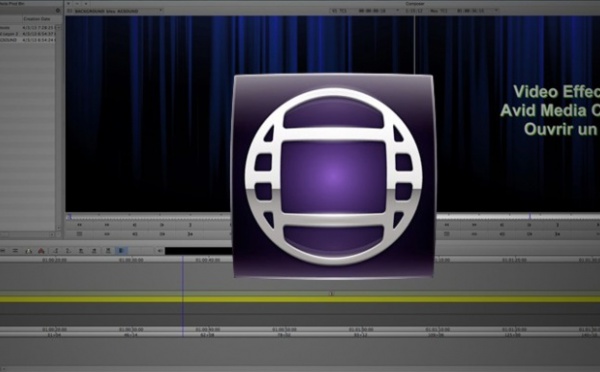Click the step-forward button under source monitor
The width and height of the screenshot is (600, 372).
tap(162, 225)
